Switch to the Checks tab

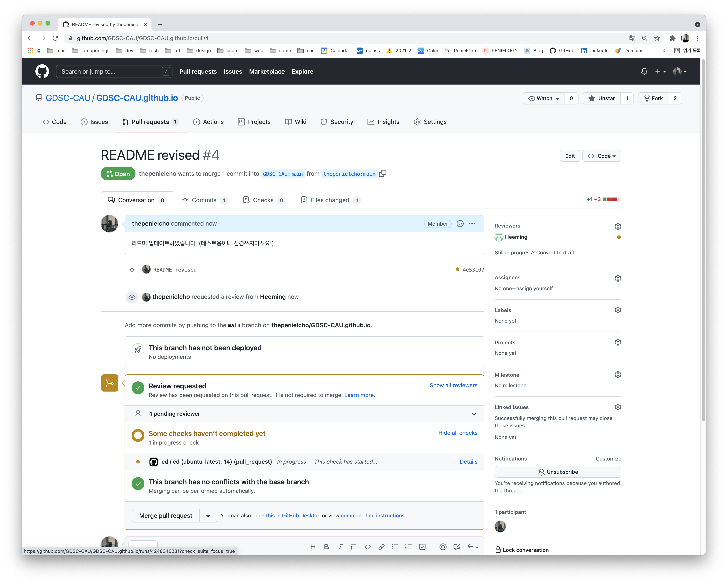[x=264, y=200]
